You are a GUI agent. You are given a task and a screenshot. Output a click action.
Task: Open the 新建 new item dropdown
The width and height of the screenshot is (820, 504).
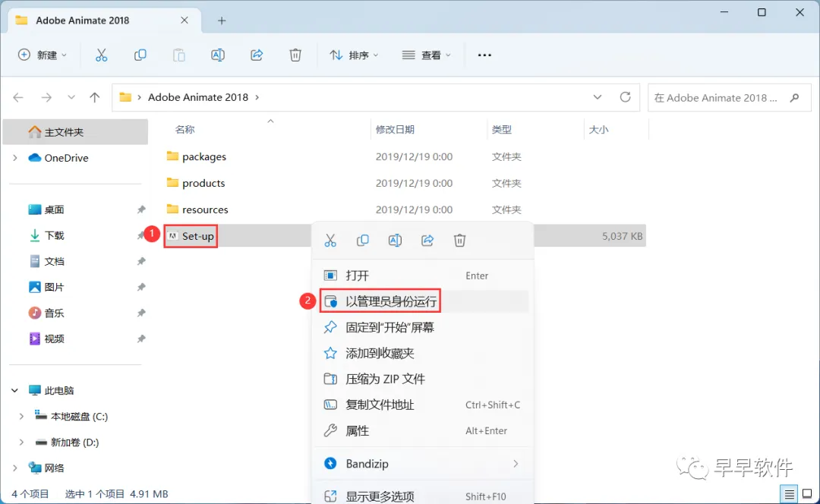pyautogui.click(x=43, y=55)
